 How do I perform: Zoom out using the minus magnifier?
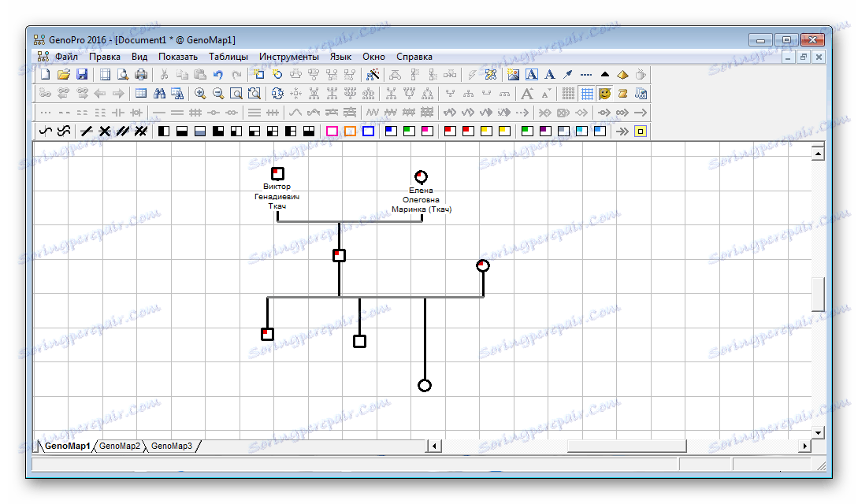218,94
